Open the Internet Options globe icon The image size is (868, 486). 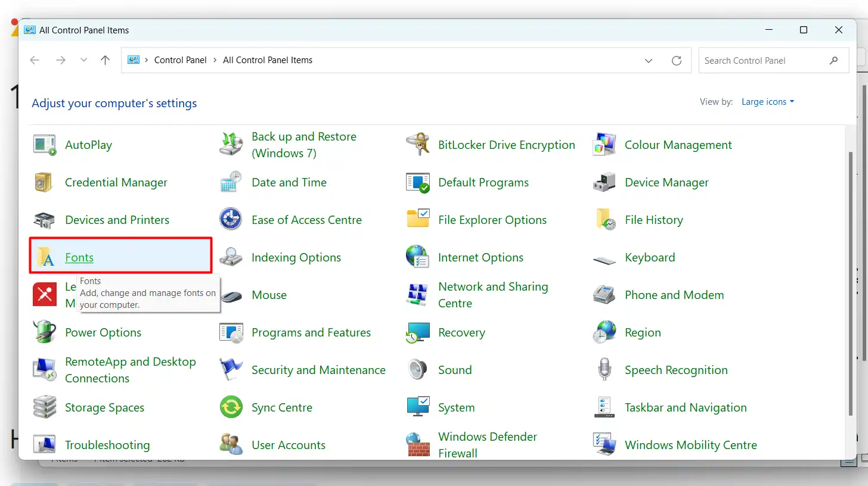[418, 257]
